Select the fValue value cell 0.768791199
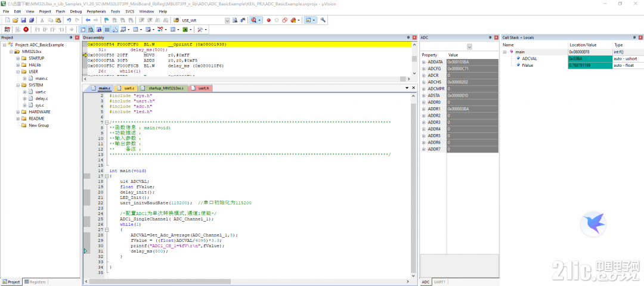644x286 pixels. click(590, 65)
